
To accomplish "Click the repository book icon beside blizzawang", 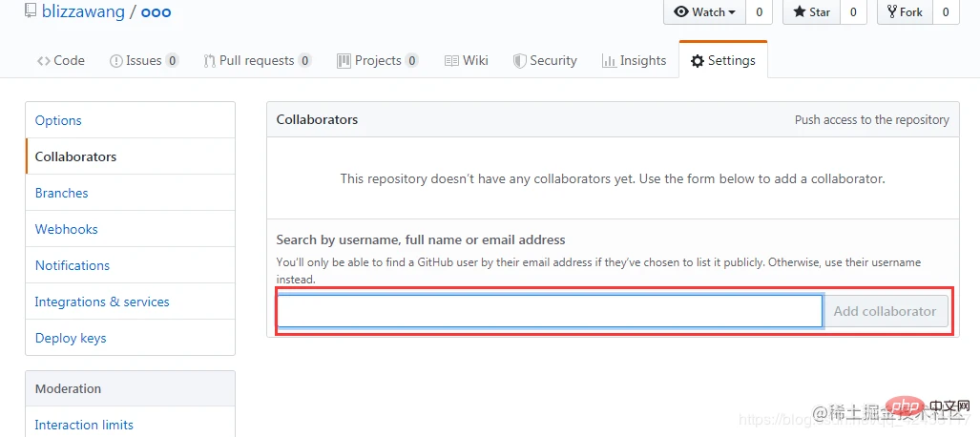I will tap(31, 12).
